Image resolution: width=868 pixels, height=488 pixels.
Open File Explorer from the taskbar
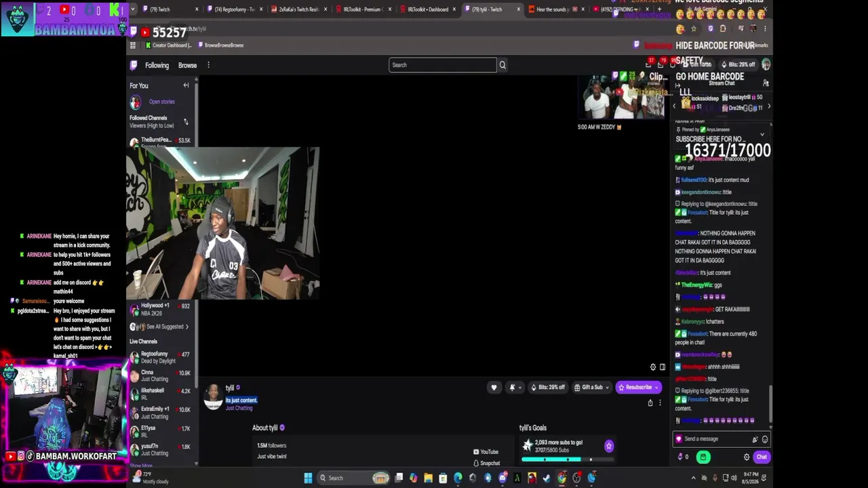pyautogui.click(x=428, y=478)
